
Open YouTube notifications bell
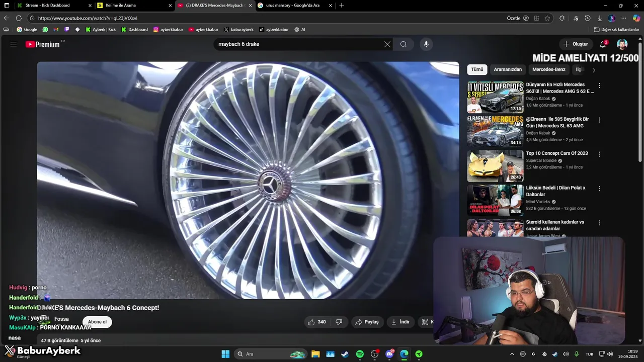click(603, 44)
